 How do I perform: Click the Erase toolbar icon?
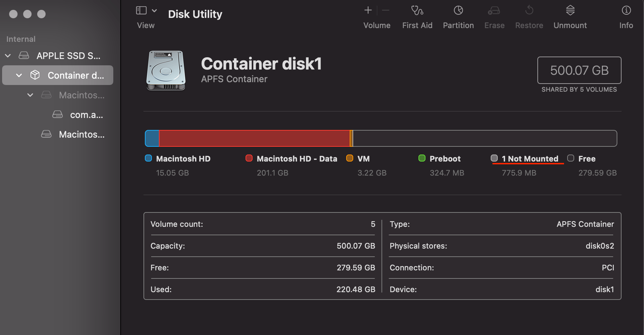point(494,16)
